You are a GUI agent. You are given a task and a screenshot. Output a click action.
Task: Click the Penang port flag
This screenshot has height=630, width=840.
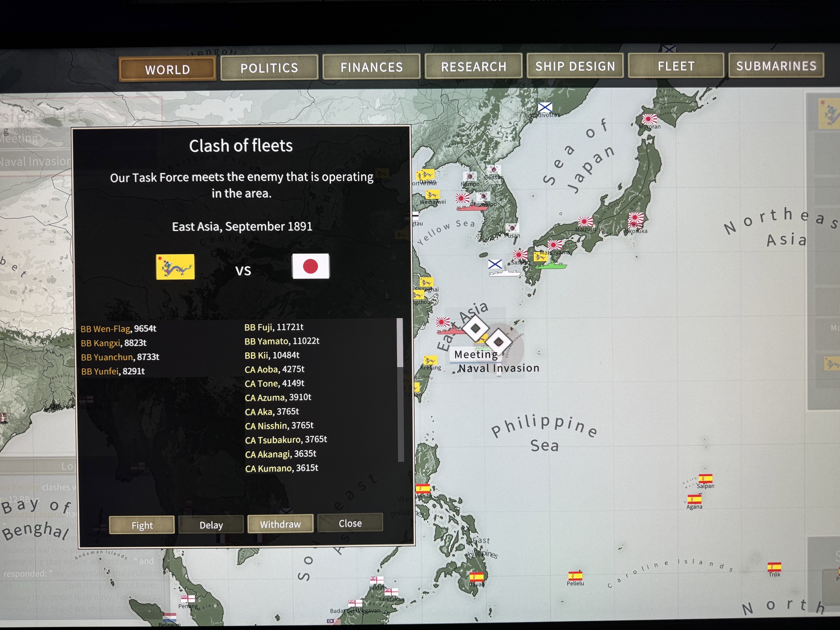click(x=188, y=599)
